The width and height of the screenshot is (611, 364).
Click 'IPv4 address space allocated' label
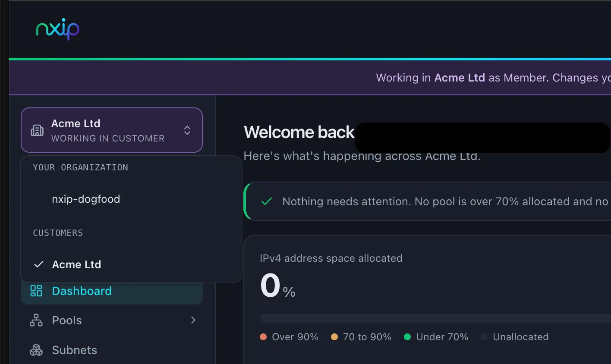click(331, 258)
